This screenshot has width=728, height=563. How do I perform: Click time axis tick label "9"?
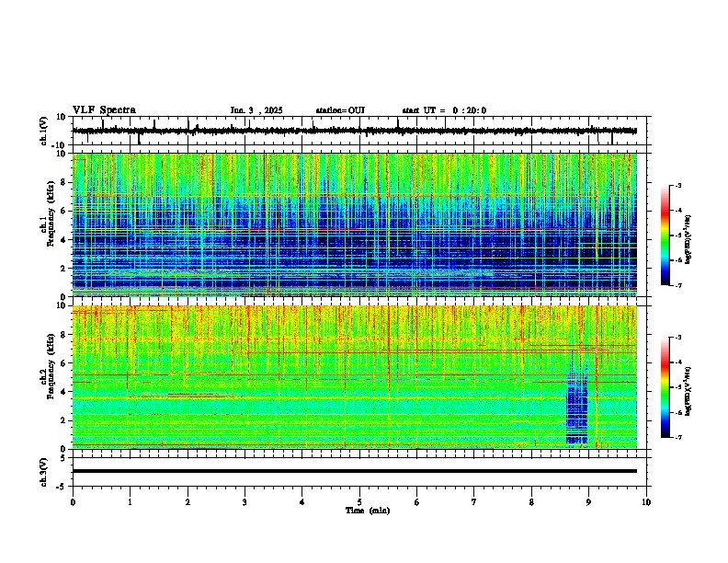pos(588,502)
